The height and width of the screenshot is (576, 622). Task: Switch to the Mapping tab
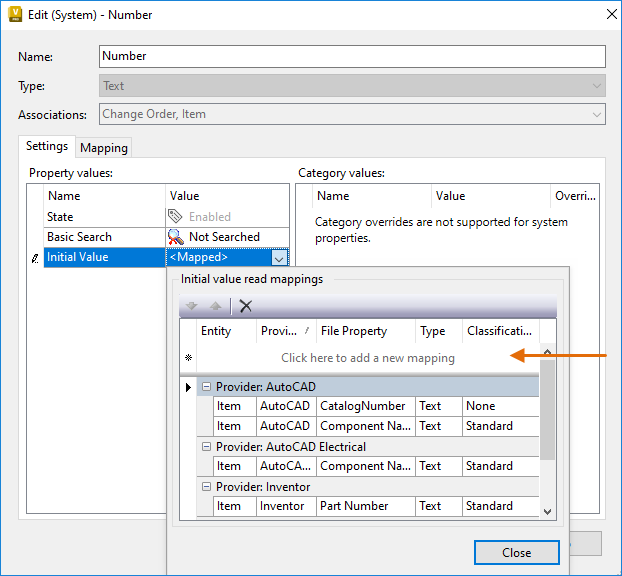[104, 148]
